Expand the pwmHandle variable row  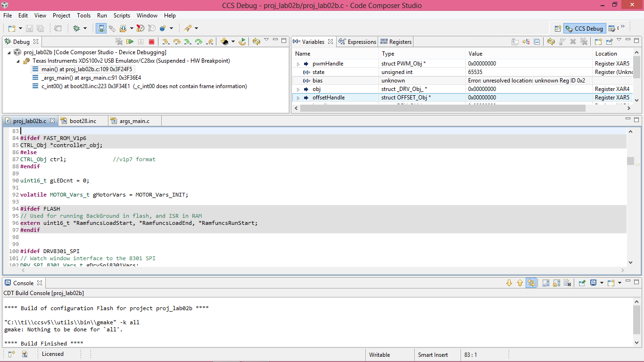tap(298, 64)
